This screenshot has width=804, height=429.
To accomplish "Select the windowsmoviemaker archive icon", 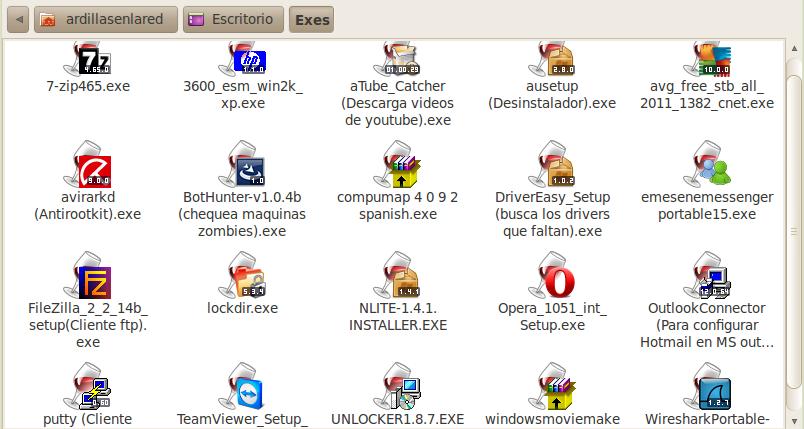I will [x=552, y=386].
